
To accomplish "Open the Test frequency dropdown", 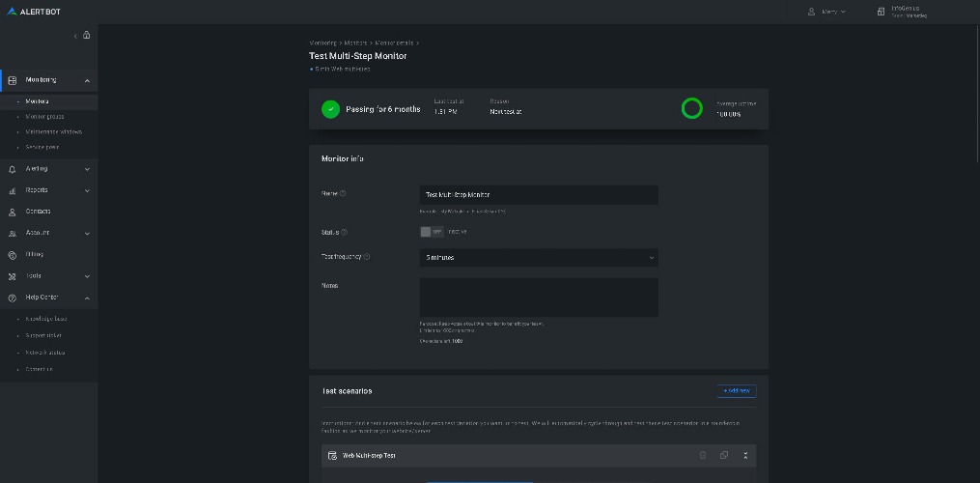I will (539, 258).
